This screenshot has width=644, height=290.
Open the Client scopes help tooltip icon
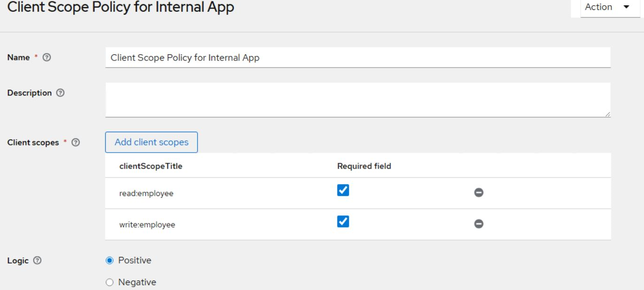point(76,142)
